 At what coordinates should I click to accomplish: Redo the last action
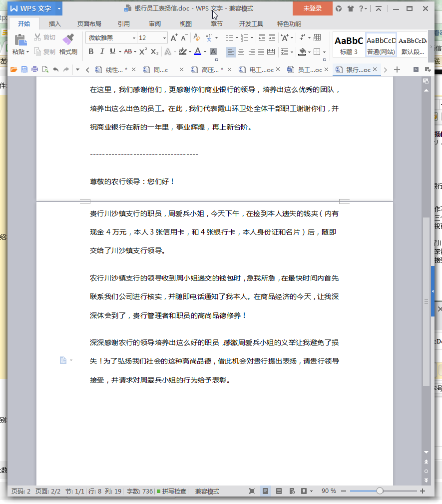[x=66, y=69]
